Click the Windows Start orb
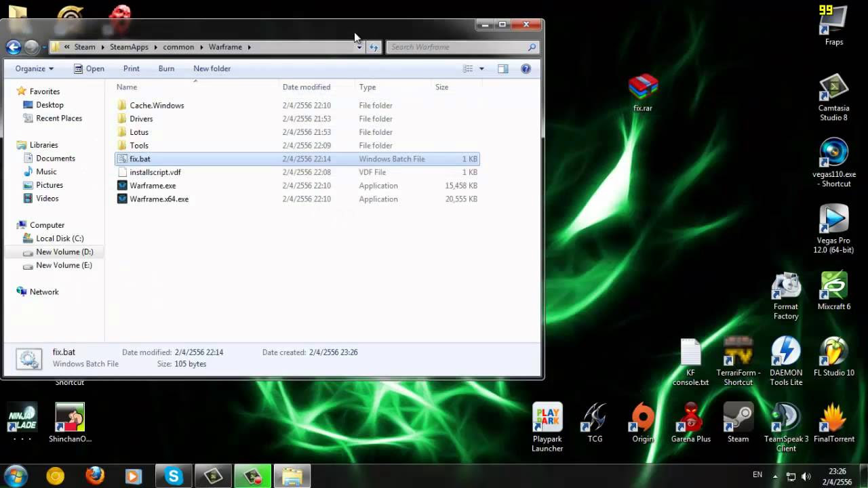868x488 pixels. (x=16, y=476)
